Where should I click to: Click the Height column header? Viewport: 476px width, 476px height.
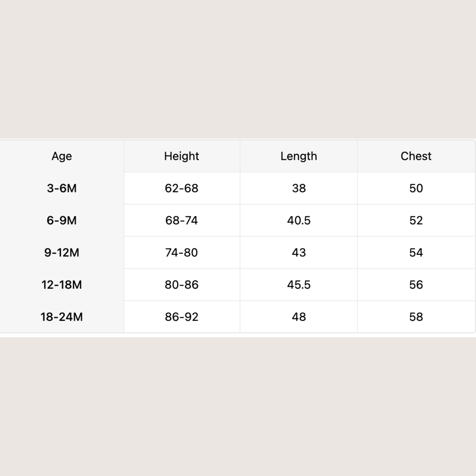click(182, 156)
